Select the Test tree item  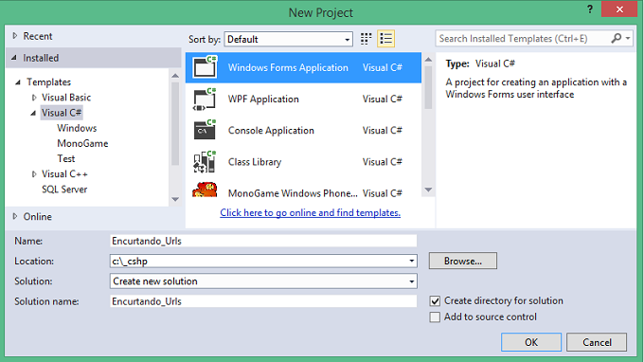66,158
